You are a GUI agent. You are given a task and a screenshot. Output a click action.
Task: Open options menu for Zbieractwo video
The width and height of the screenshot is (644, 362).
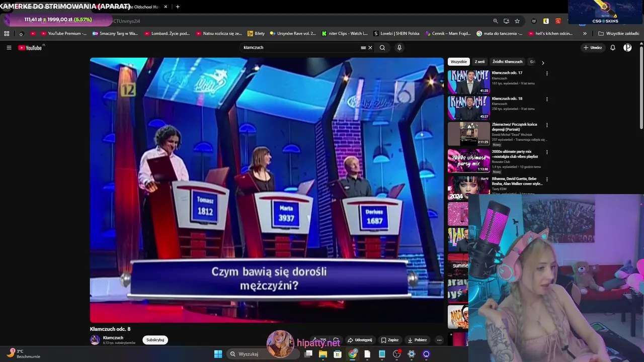click(547, 125)
